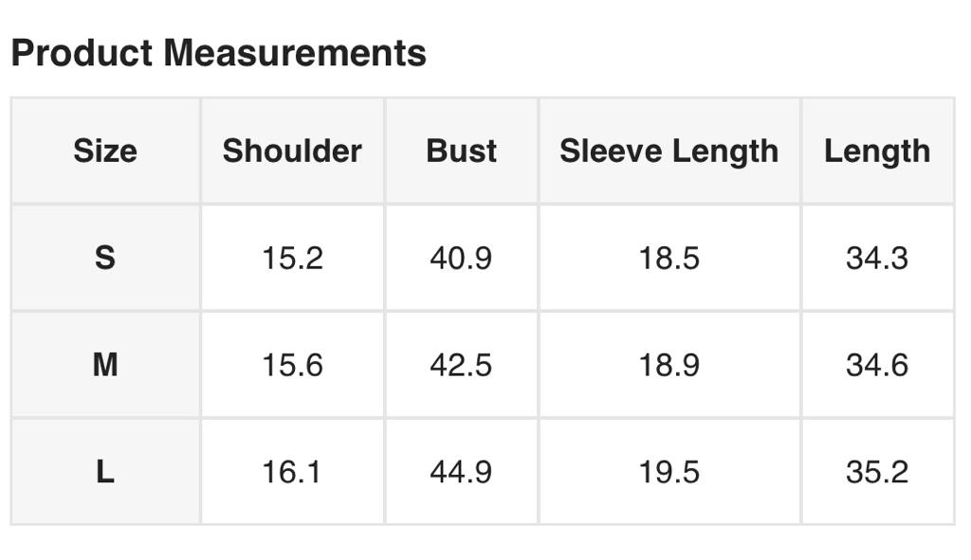Image resolution: width=971 pixels, height=560 pixels.
Task: Select bust value 42.5 for size M
Action: click(x=461, y=364)
